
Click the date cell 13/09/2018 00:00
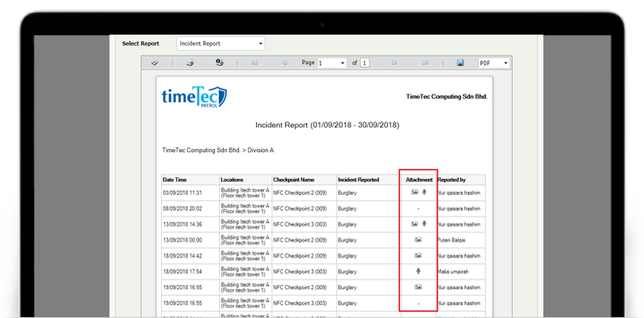(183, 241)
